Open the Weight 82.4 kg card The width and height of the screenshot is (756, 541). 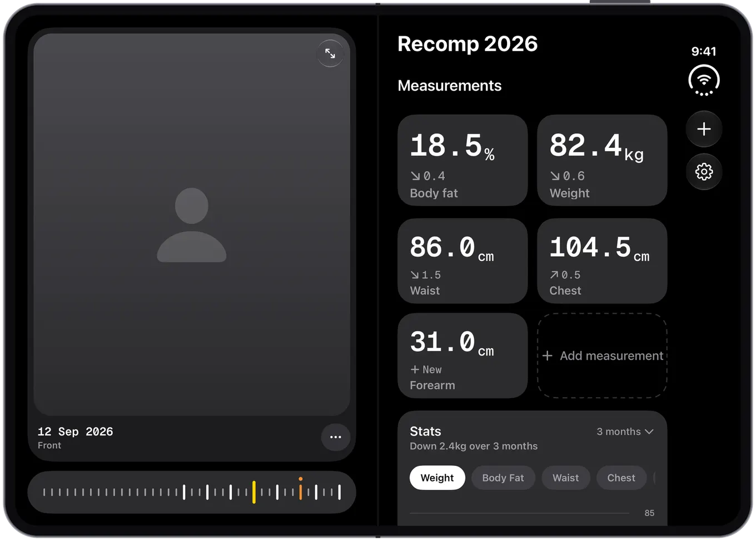[602, 160]
